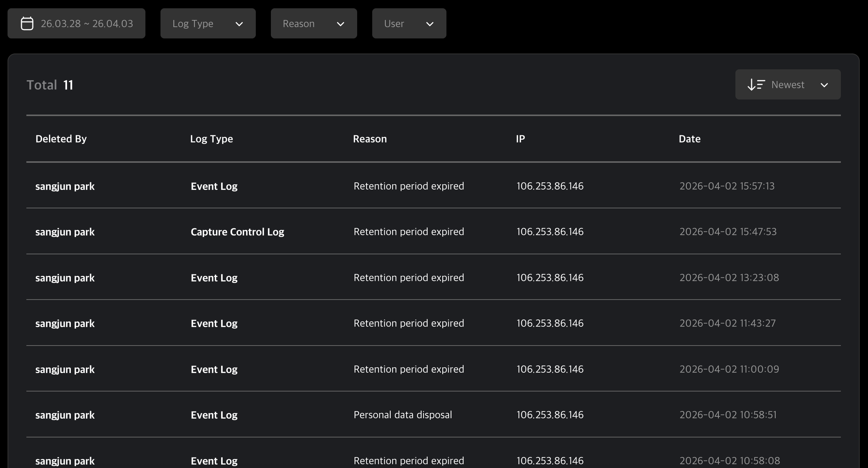Click the Personal data disposal reason entry
Screen dimensions: 868x468
coord(403,414)
